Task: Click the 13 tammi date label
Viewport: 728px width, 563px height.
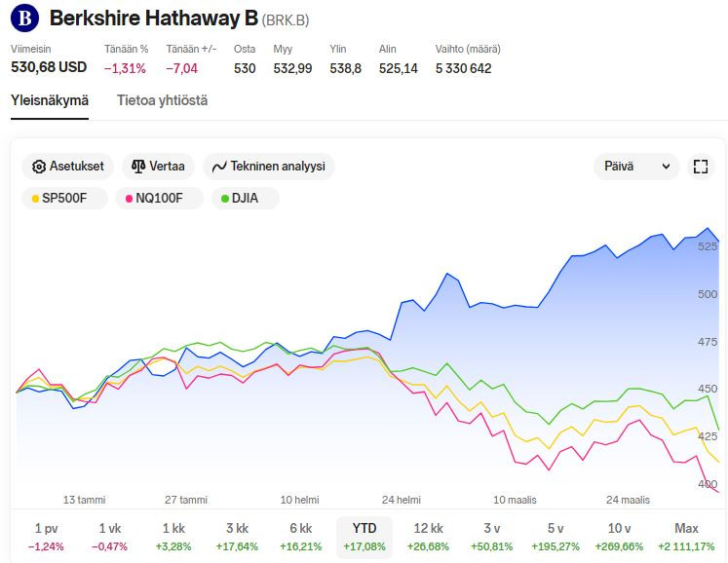Action: point(84,500)
